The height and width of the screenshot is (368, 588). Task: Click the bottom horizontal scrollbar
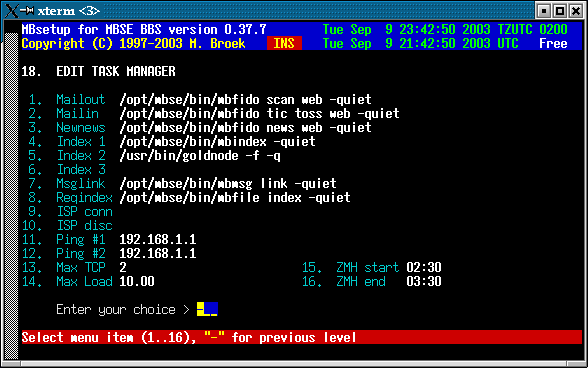pos(294,363)
